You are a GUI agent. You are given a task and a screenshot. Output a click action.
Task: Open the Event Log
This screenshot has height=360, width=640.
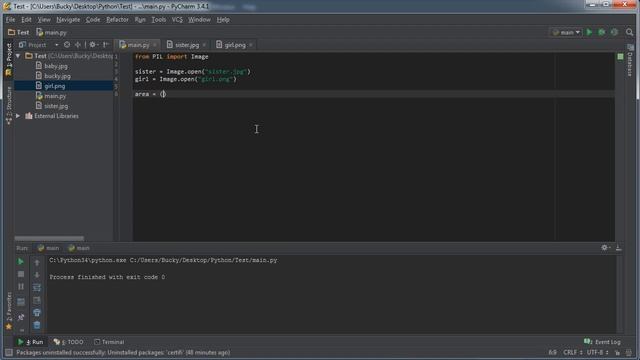pos(602,342)
